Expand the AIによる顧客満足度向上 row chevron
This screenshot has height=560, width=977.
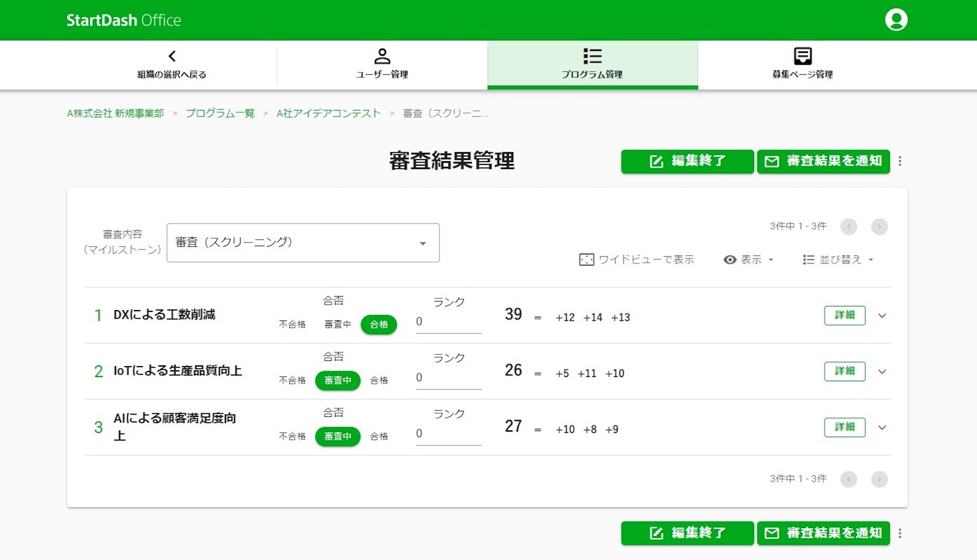pyautogui.click(x=882, y=427)
